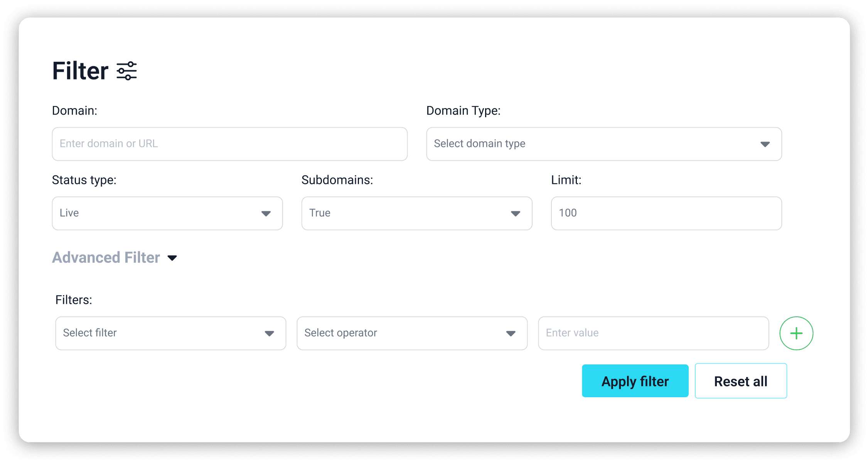Click the caret arrow in Select operator field
The height and width of the screenshot is (462, 868).
(x=511, y=334)
